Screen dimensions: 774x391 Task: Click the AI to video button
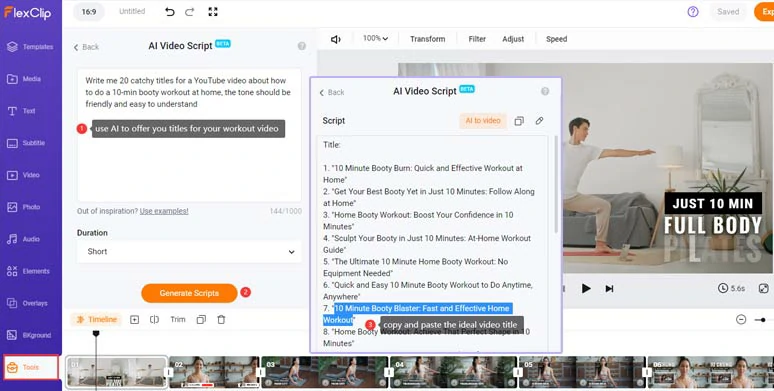click(x=483, y=120)
